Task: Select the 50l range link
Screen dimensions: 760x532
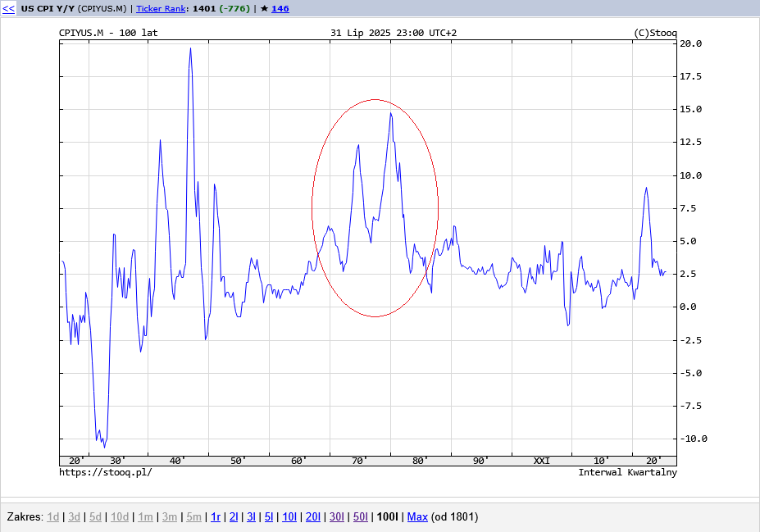Action: [x=361, y=517]
